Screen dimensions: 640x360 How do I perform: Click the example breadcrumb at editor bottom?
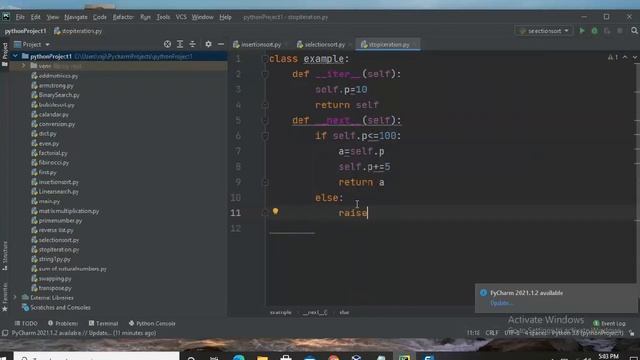281,312
